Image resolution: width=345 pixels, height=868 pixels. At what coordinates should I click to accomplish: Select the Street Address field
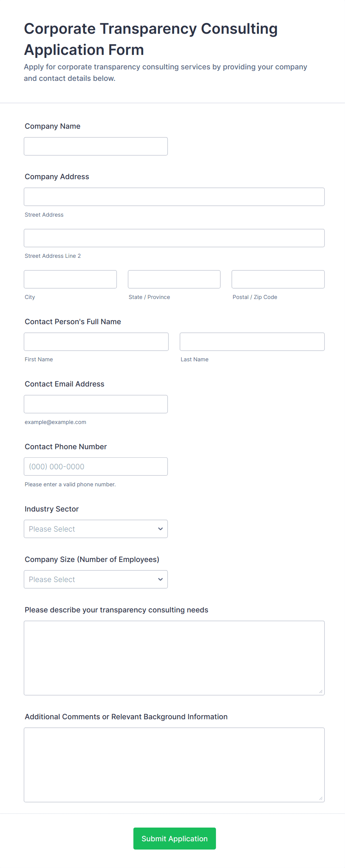coord(174,197)
